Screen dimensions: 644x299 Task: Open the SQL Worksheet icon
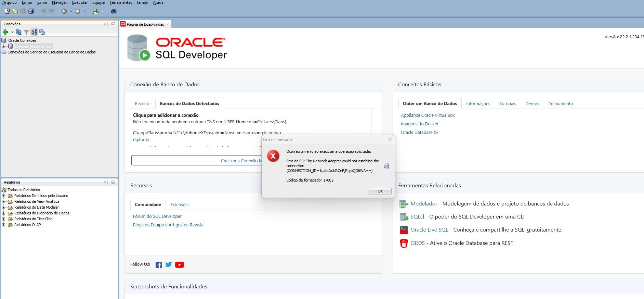point(96,11)
